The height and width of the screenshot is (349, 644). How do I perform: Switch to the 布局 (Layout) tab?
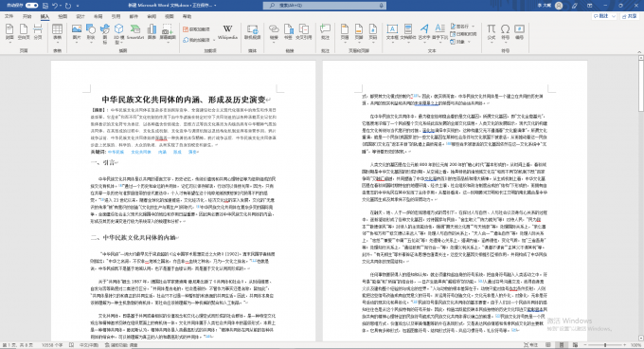(98, 16)
